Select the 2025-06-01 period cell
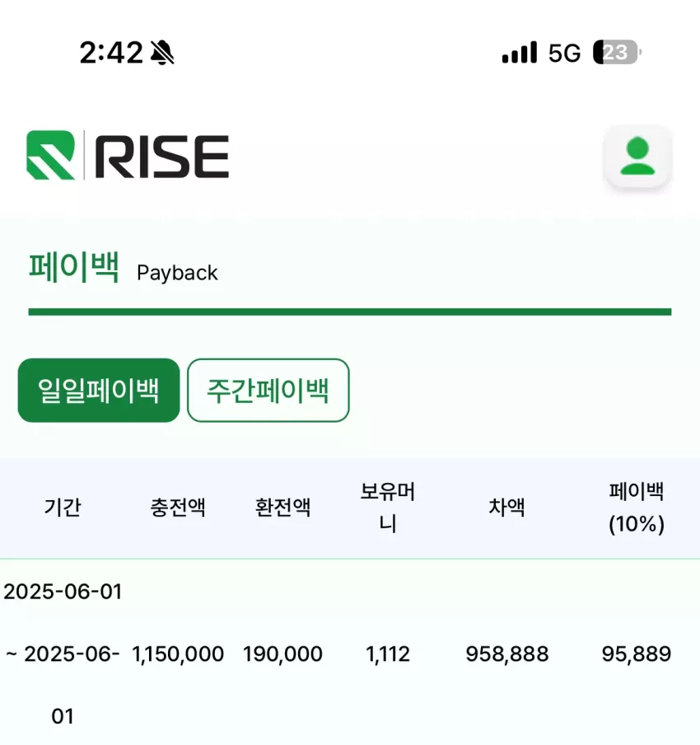The width and height of the screenshot is (700, 745). [63, 654]
